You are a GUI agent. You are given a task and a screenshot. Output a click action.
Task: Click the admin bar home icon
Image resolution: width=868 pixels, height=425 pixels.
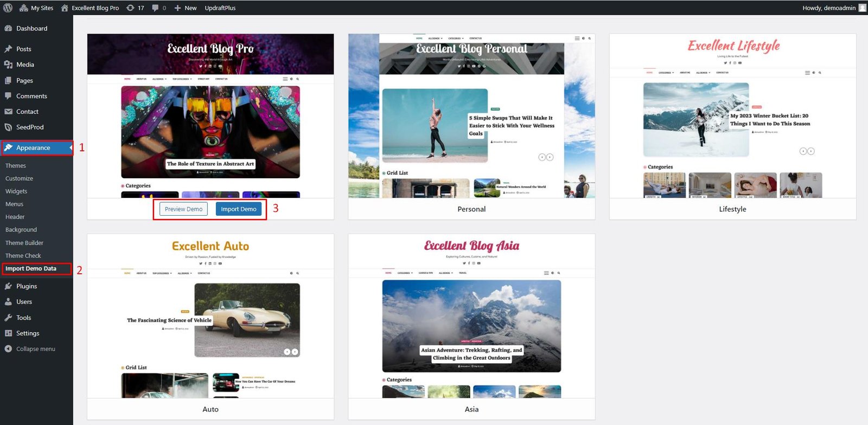pos(65,8)
